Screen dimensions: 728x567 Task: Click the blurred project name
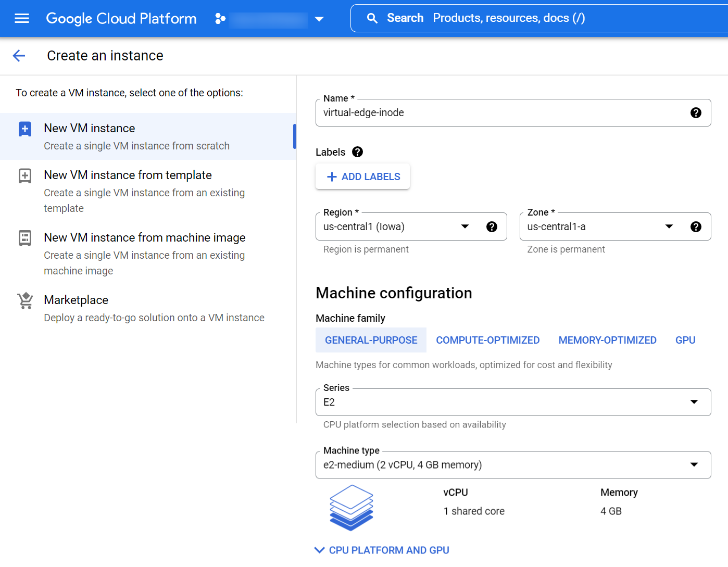coord(268,20)
